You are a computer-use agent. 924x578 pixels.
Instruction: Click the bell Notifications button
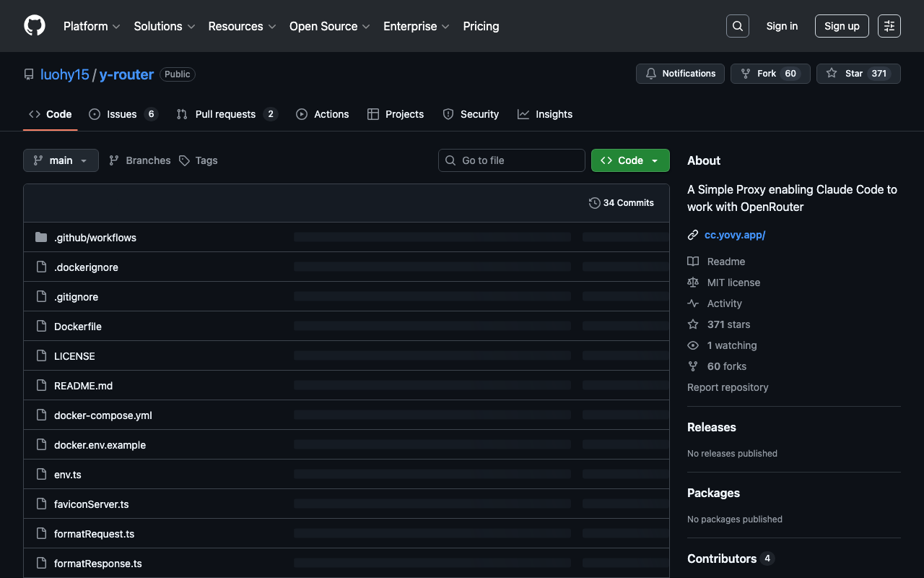pyautogui.click(x=680, y=74)
